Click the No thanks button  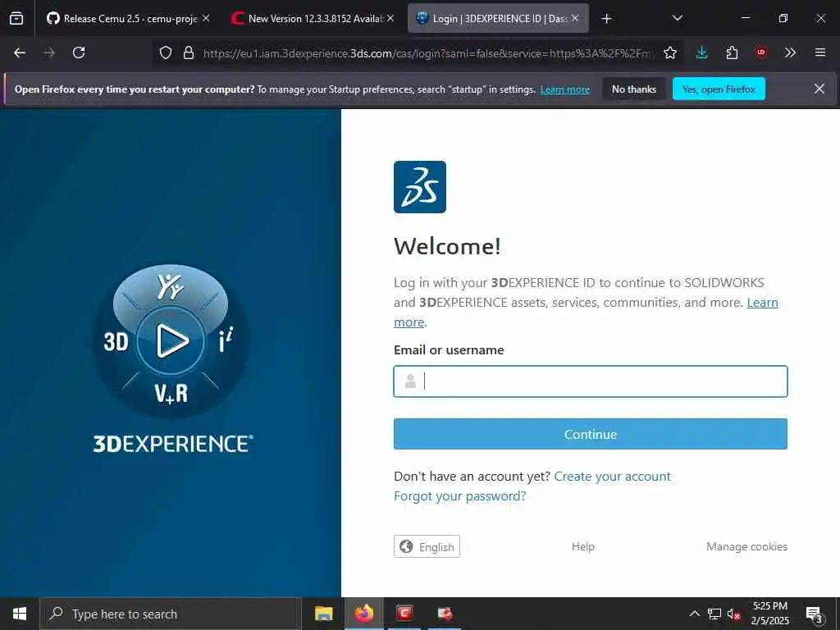pyautogui.click(x=634, y=89)
